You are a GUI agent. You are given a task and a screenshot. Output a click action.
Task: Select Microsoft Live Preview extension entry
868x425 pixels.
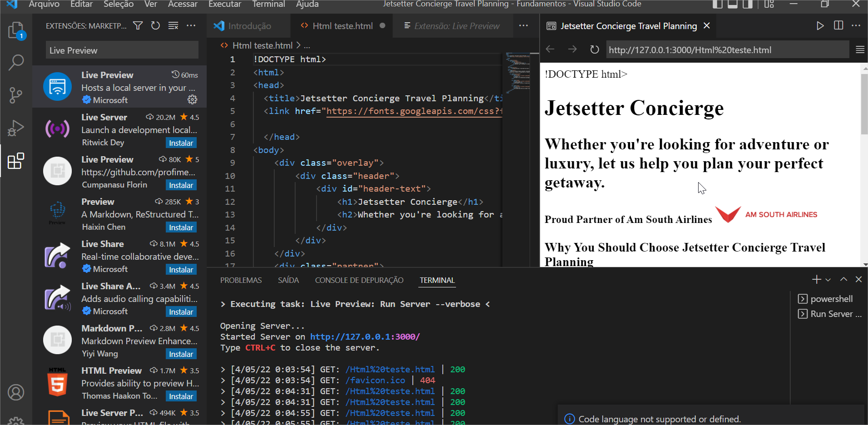(x=120, y=87)
